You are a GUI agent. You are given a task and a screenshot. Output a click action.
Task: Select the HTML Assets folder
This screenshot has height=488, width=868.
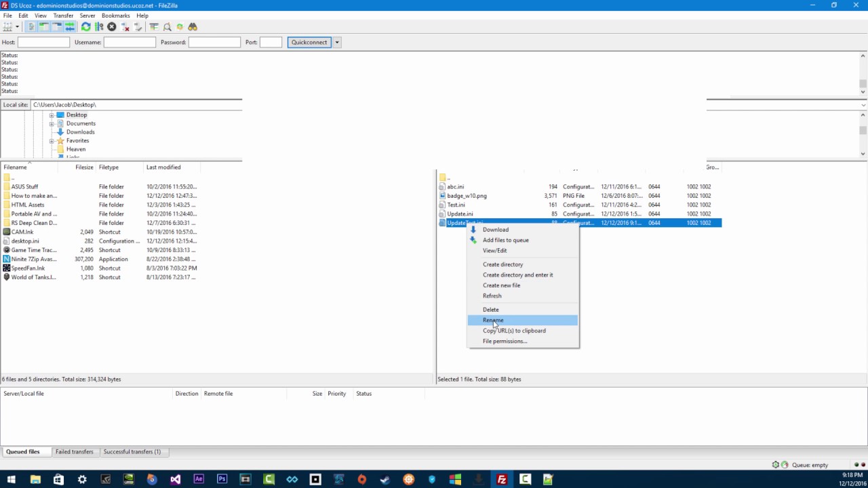point(28,205)
